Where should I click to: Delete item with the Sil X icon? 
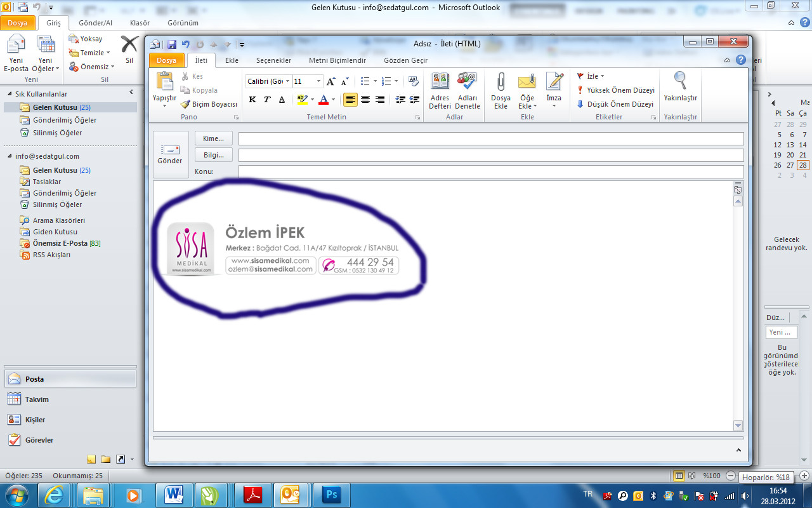[129, 50]
